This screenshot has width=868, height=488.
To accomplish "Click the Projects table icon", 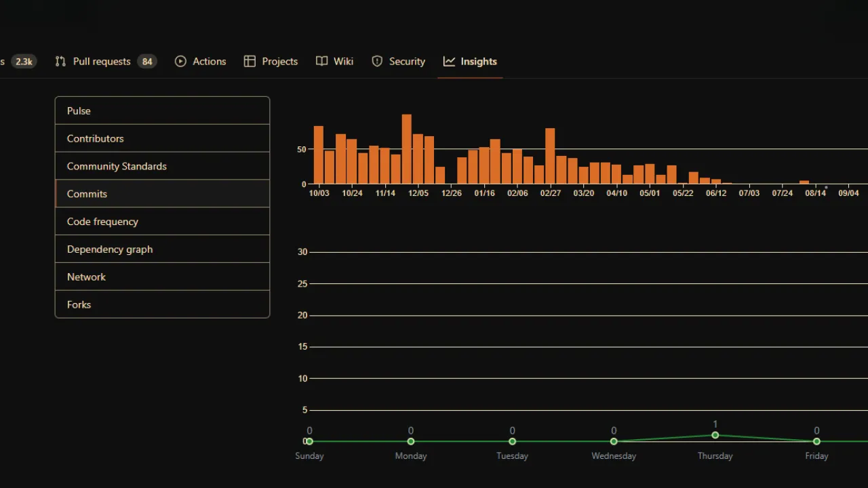I will [250, 62].
